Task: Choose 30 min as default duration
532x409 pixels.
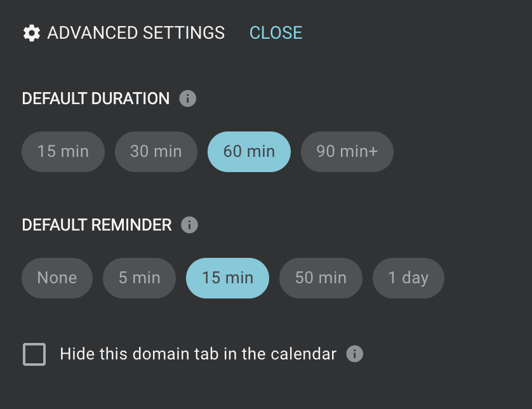Action: pos(156,151)
